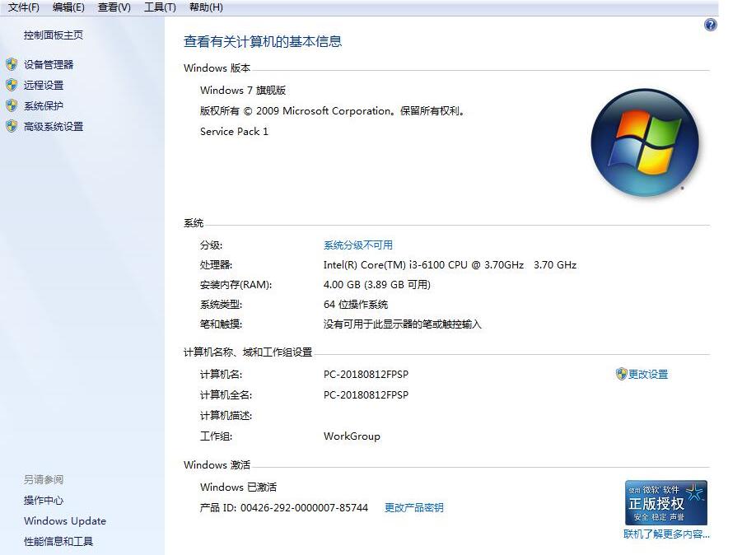Image resolution: width=756 pixels, height=555 pixels.
Task: Open the 工具 menu
Action: (158, 7)
